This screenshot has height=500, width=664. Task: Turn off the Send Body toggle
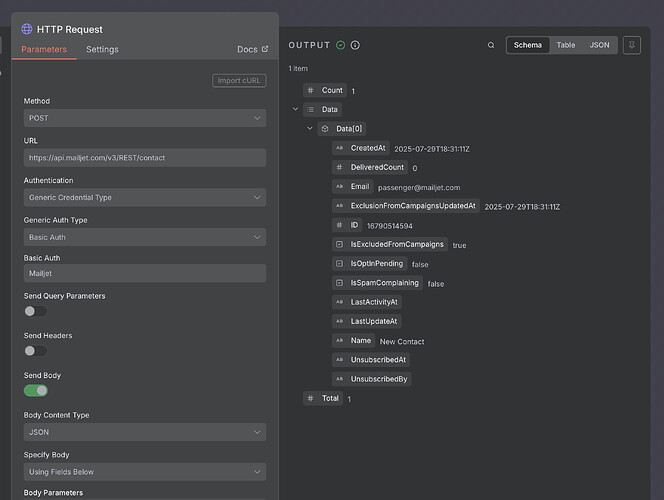[x=36, y=390]
